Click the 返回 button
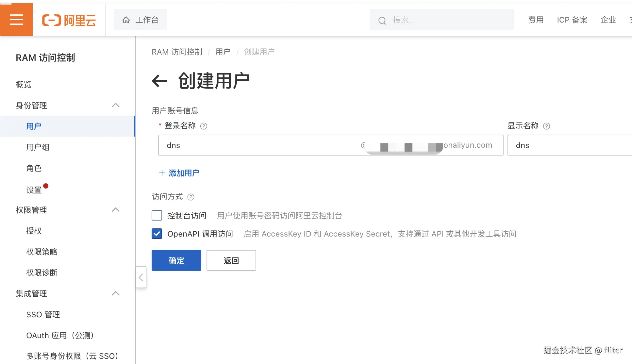This screenshot has height=364, width=632. 231,260
